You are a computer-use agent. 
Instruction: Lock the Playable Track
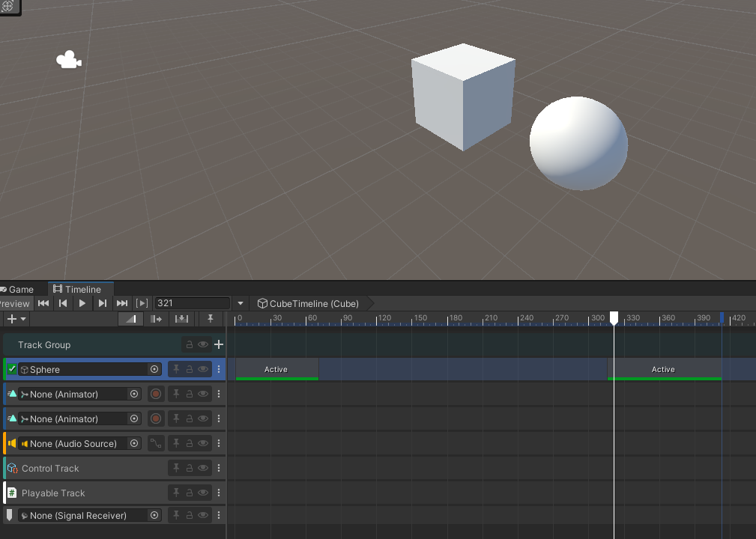coord(190,493)
